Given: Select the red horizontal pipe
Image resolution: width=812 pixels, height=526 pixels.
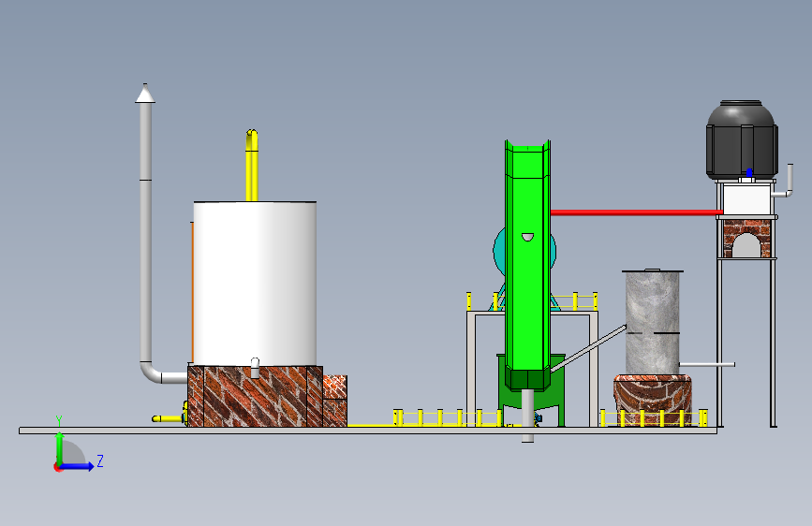Looking at the screenshot, I should (x=637, y=212).
